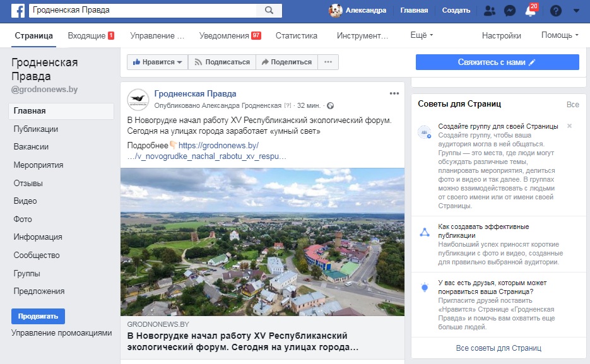Click the question mark next to publisher name
The width and height of the screenshot is (590, 364).
(288, 105)
